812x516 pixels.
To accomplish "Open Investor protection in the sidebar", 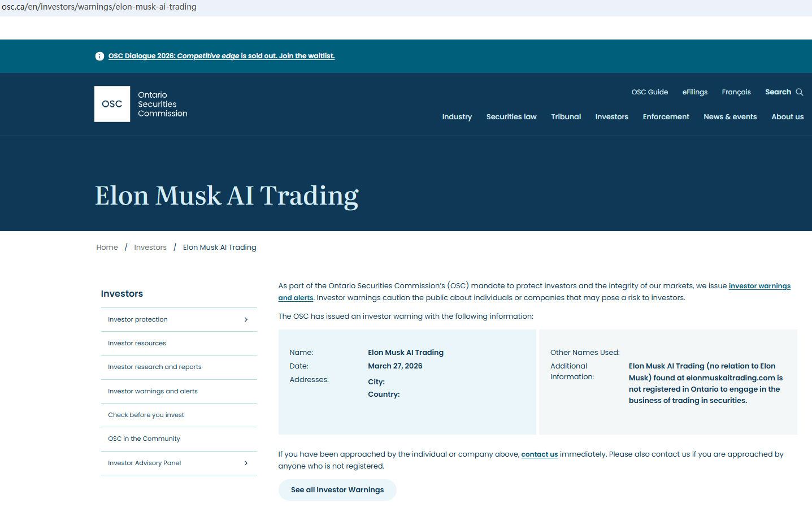I will point(138,320).
